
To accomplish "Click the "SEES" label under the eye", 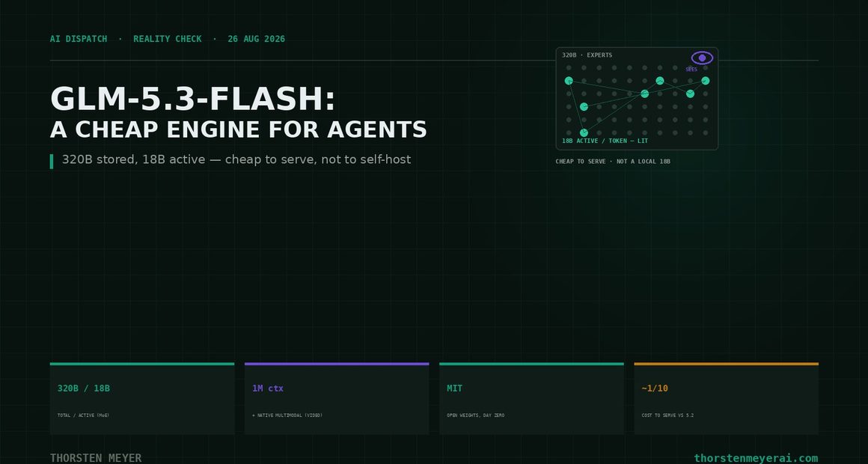I will tap(691, 69).
